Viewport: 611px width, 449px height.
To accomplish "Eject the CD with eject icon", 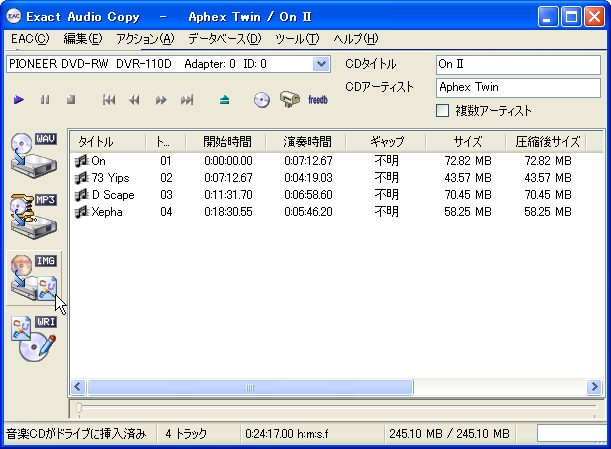I will click(x=224, y=100).
